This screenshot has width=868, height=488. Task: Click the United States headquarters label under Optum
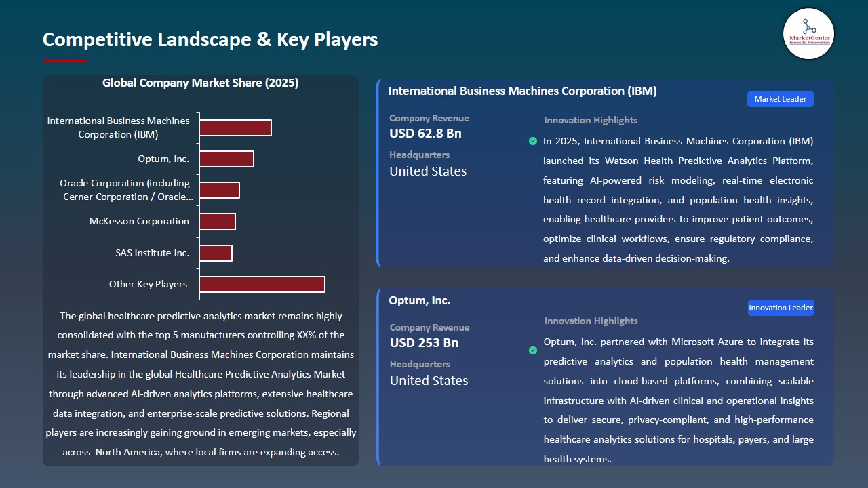click(429, 380)
